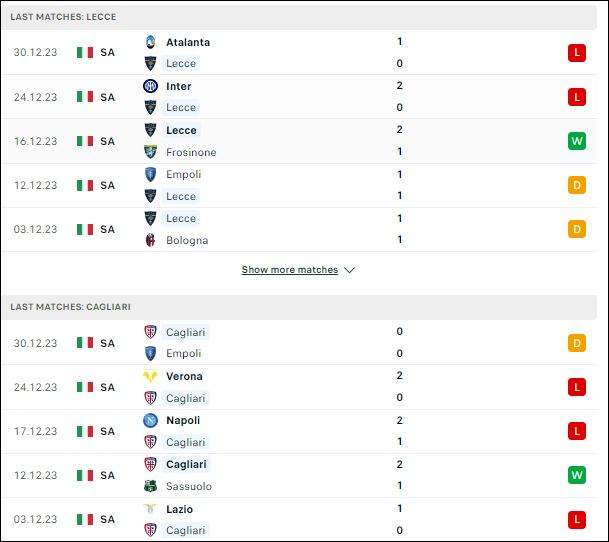Click the green W badge for Lecce vs Frosinone
Viewport: 609px width, 542px height.
pos(577,141)
